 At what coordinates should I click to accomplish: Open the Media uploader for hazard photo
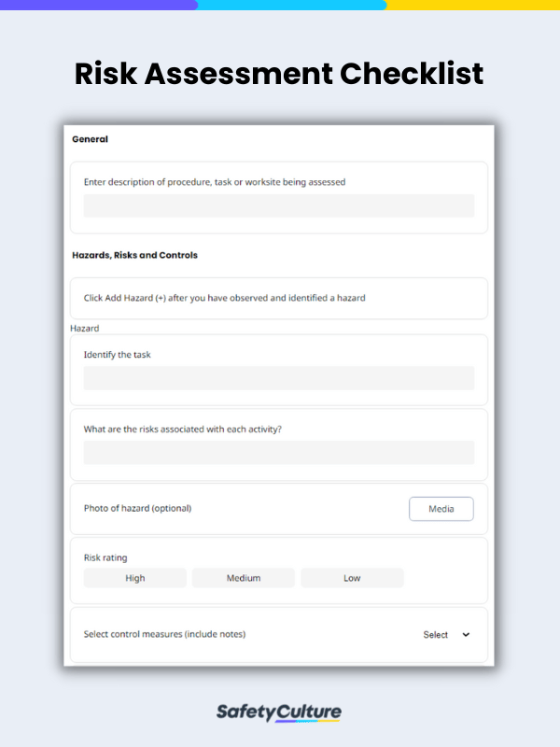(x=441, y=509)
